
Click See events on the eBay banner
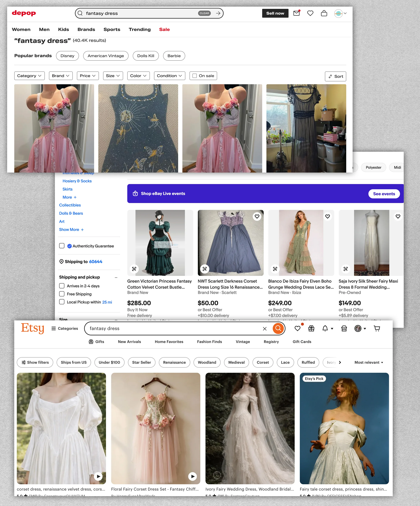point(384,194)
